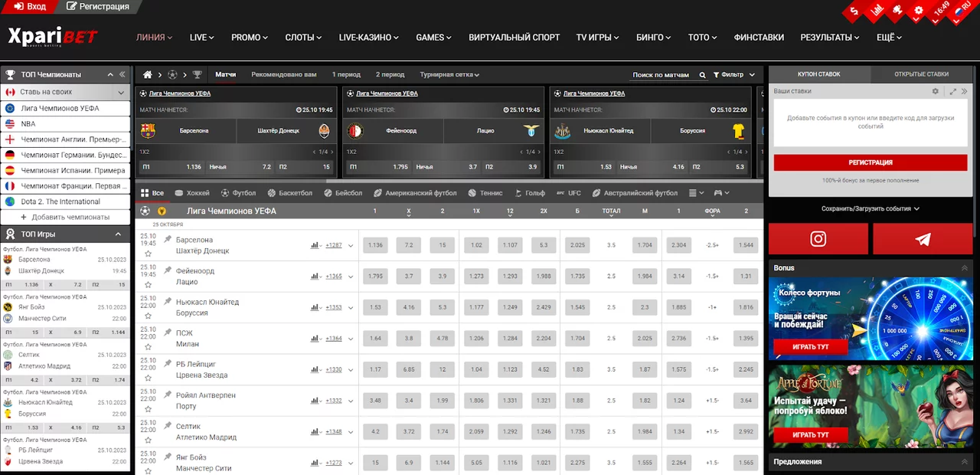This screenshot has height=475, width=980.
Task: Open the home icon in breadcrumb bar
Action: tap(148, 75)
